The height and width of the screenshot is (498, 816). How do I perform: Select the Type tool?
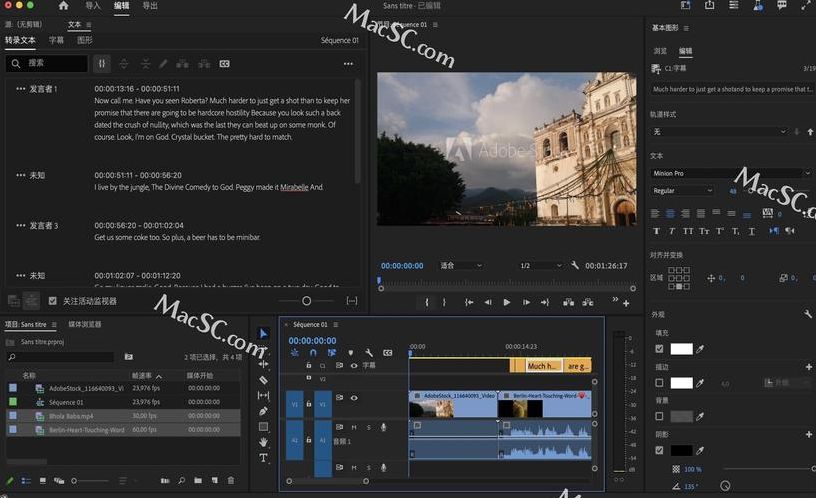click(x=263, y=458)
